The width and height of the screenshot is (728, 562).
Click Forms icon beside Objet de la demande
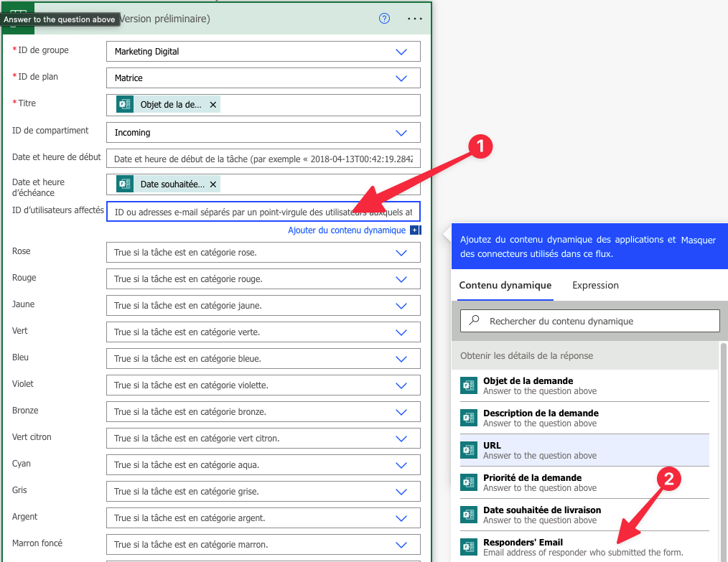469,385
